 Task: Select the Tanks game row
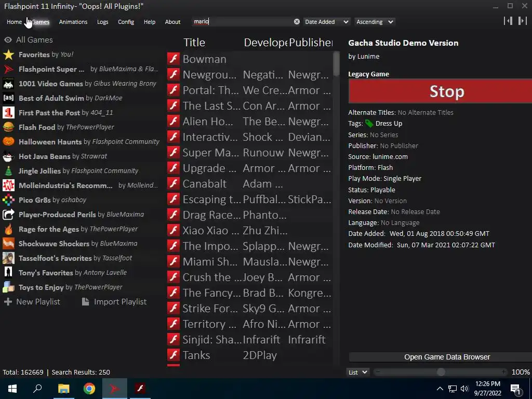(x=249, y=355)
